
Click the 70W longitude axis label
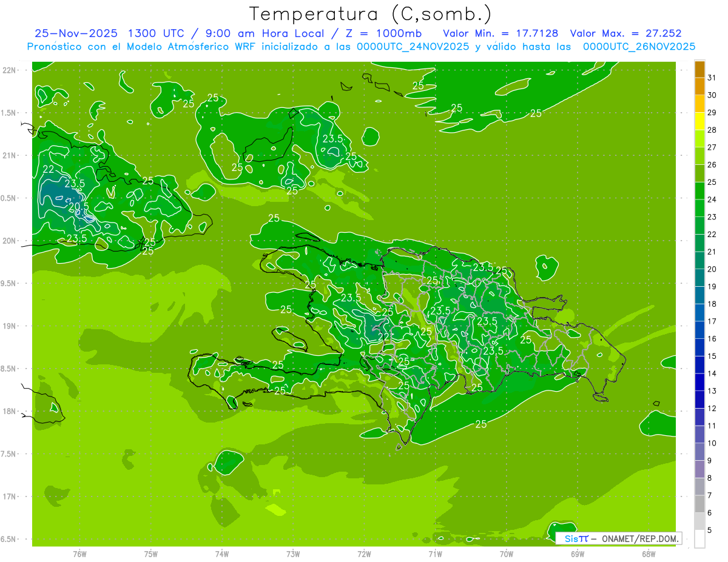point(507,554)
